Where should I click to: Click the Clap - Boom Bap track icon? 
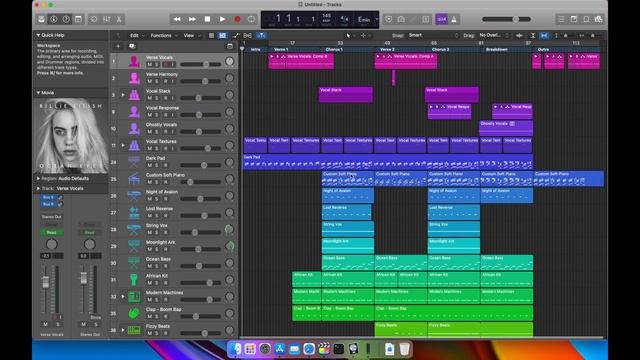pos(134,313)
